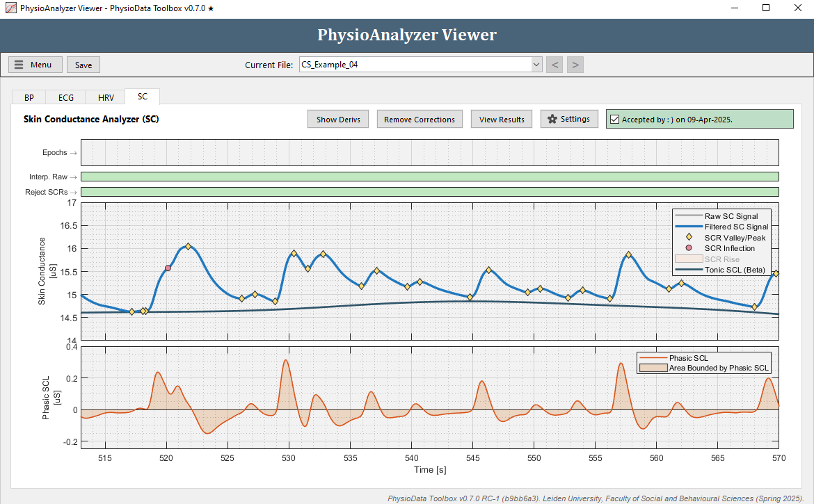Click the Time [s] axis label

(430, 470)
